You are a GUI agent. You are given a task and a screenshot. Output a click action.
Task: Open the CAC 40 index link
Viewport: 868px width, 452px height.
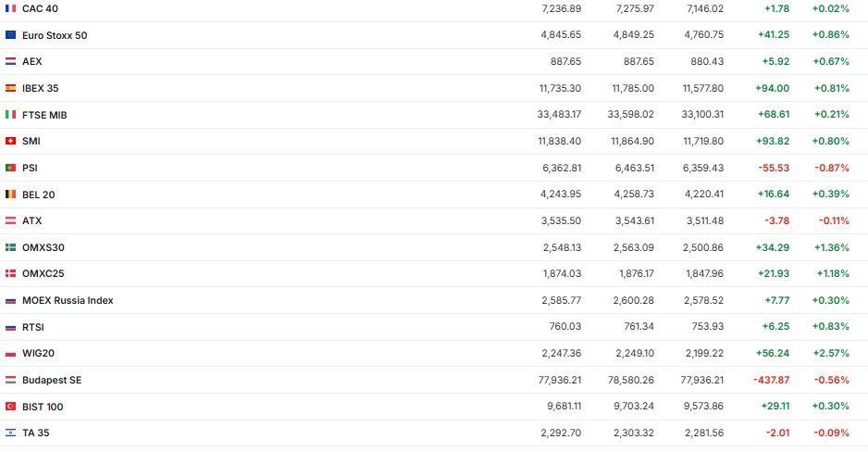[x=40, y=8]
